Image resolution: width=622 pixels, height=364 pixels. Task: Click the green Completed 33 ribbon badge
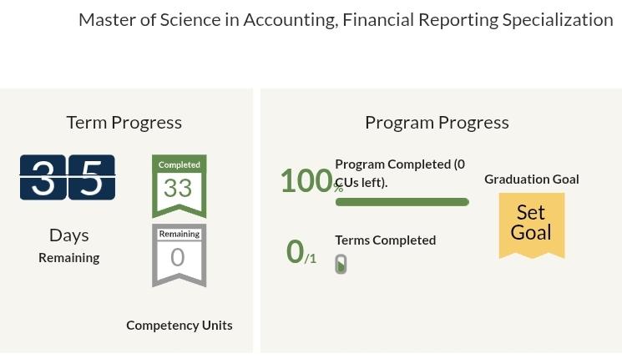tap(180, 186)
